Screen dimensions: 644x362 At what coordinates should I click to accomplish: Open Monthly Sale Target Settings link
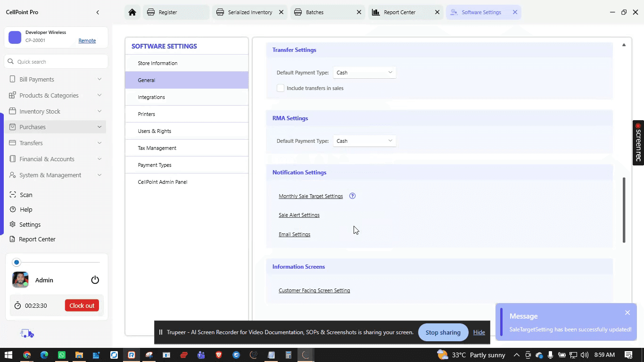click(x=311, y=196)
